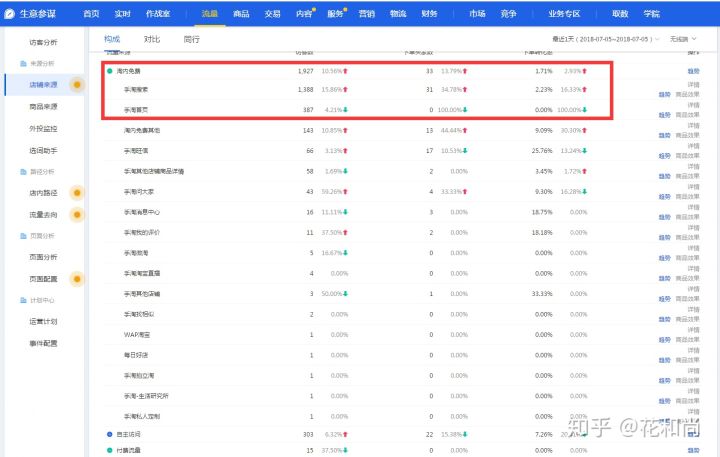
Task: Click 趋势 link for 手淘搜索 row
Action: click(664, 93)
